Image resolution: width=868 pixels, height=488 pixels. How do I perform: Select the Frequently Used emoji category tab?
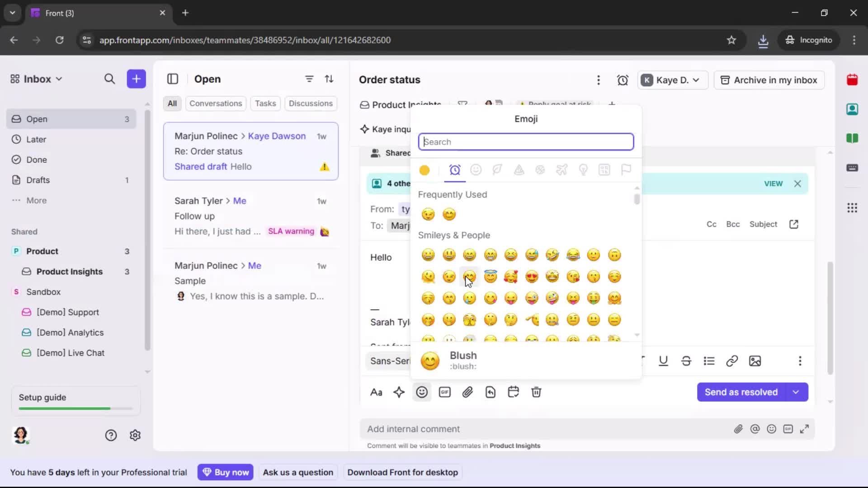(455, 170)
